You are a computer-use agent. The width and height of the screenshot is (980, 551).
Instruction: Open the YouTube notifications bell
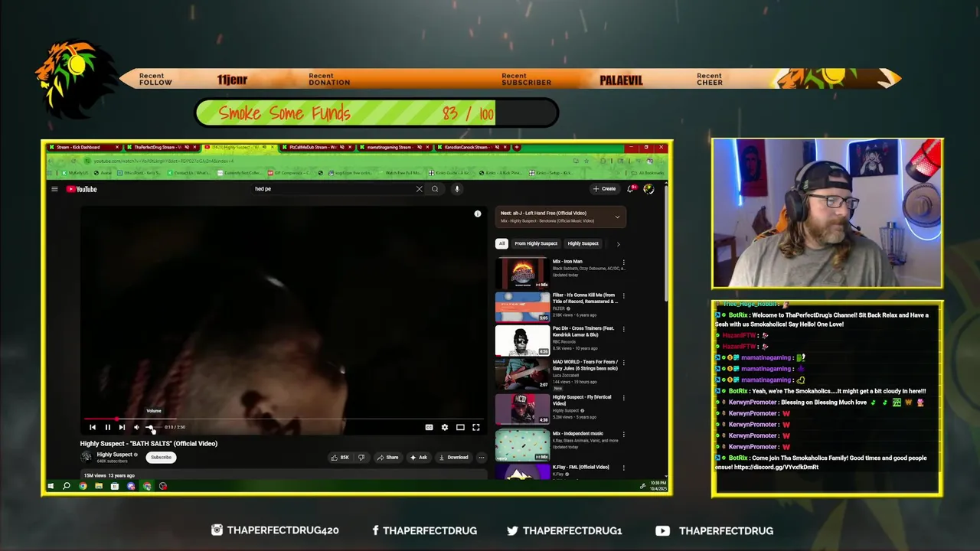tap(631, 189)
